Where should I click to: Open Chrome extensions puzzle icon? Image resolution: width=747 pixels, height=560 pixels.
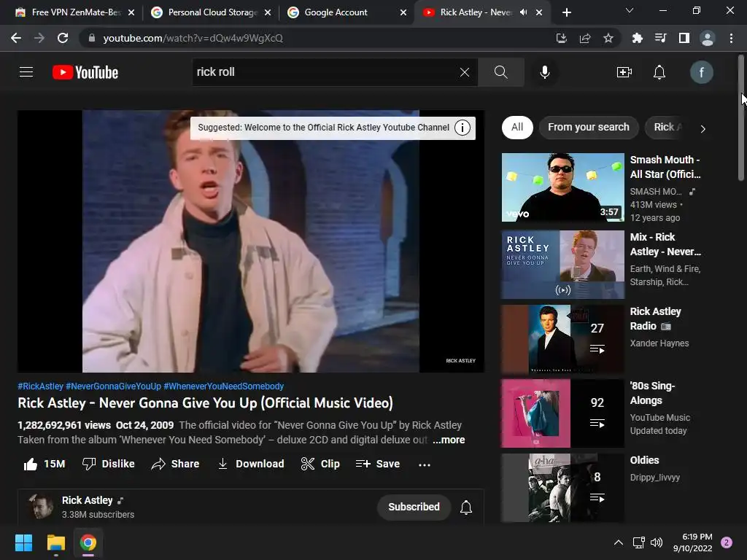(637, 38)
